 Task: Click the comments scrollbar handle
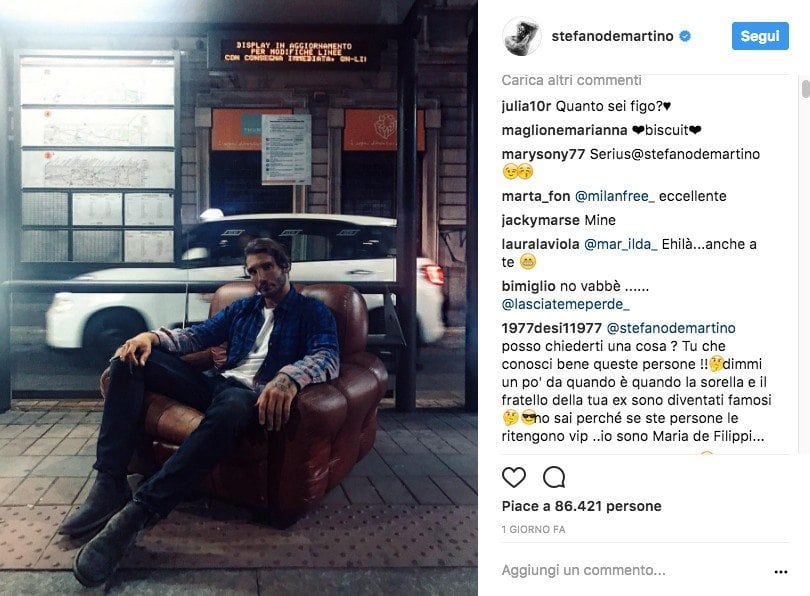(x=805, y=88)
